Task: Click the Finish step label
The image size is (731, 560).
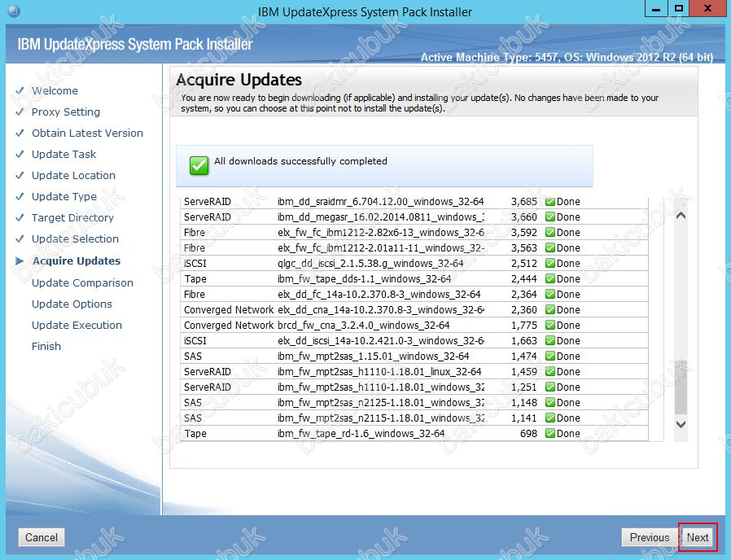Action: tap(46, 346)
